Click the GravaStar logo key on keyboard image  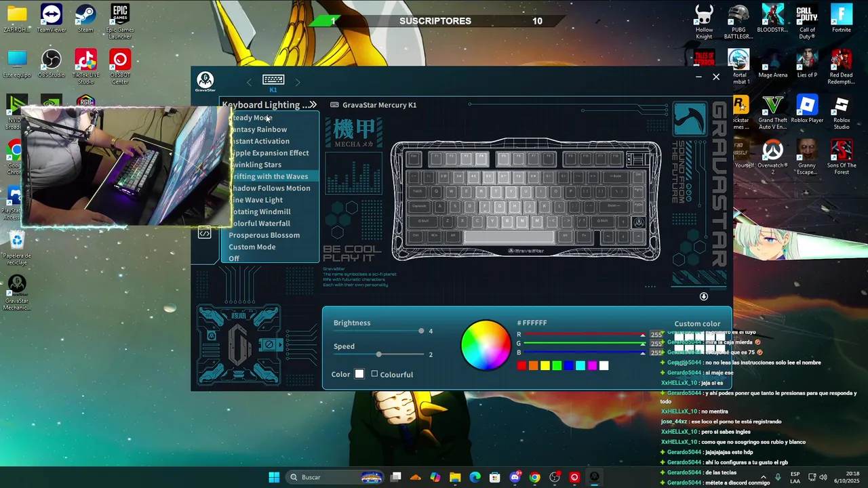click(638, 222)
